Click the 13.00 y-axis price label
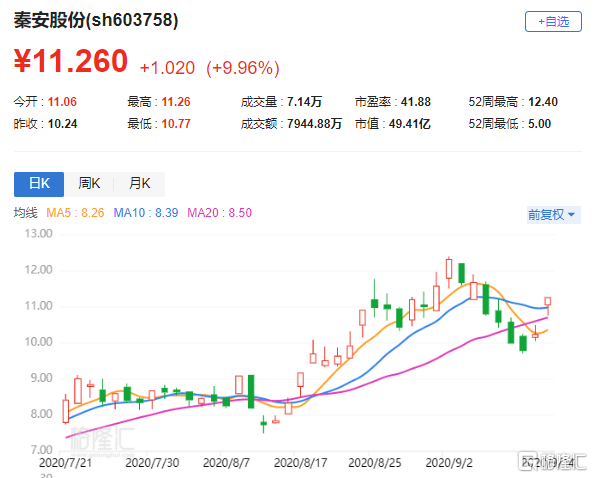 coord(39,233)
